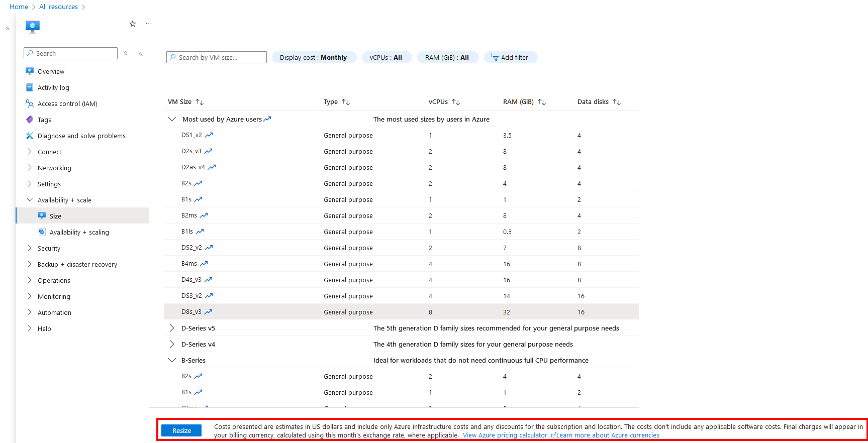Click the Overview monitor icon
The height and width of the screenshot is (443, 868).
pos(30,71)
